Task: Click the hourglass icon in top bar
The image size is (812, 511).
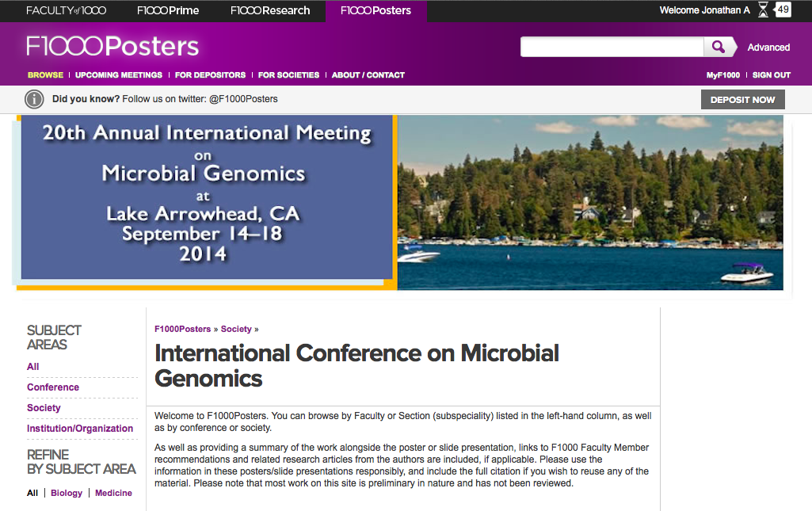Action: [763, 10]
